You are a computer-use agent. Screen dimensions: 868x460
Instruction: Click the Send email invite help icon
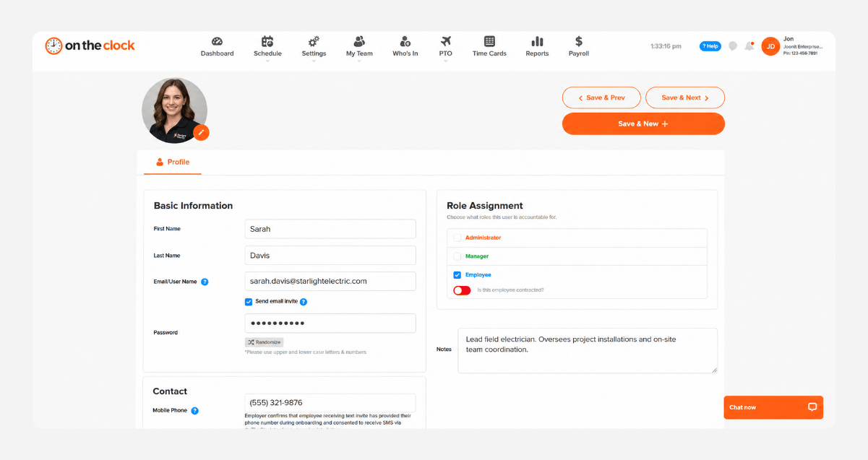point(304,302)
